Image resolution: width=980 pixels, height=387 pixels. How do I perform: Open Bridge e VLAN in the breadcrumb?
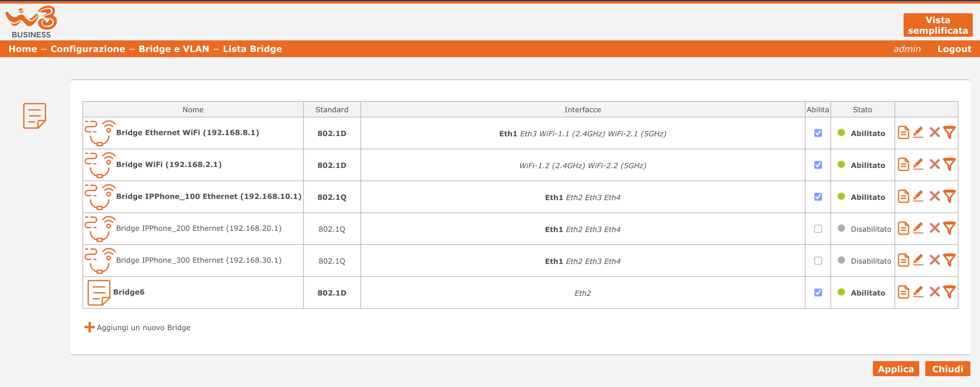[x=174, y=49]
